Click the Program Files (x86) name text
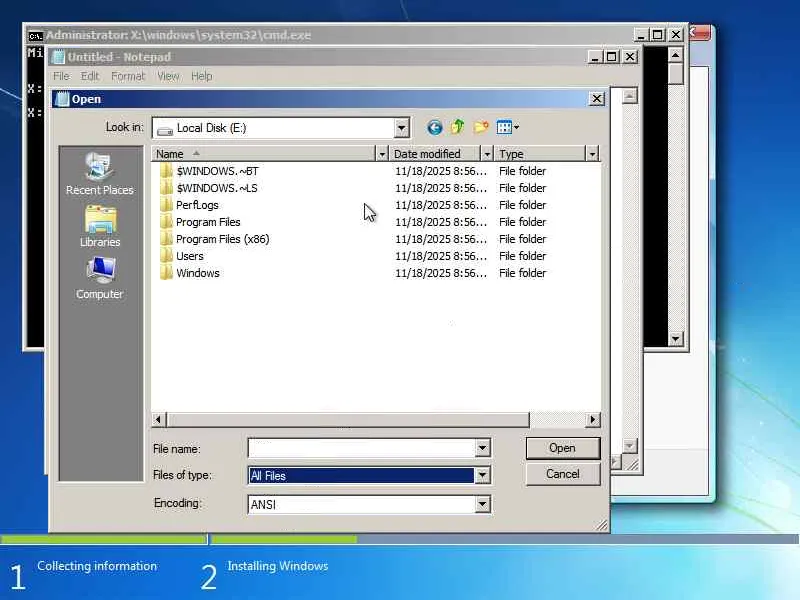The width and height of the screenshot is (800, 600). coord(222,239)
